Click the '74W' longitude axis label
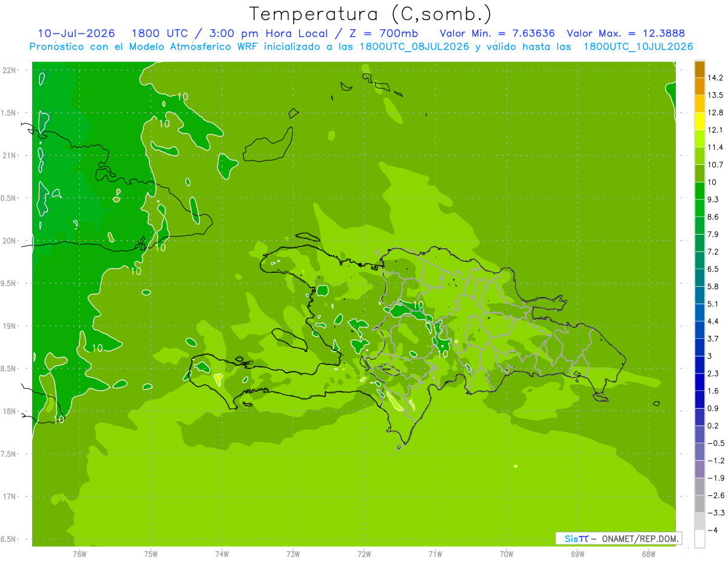This screenshot has height=562, width=728. pos(222,554)
